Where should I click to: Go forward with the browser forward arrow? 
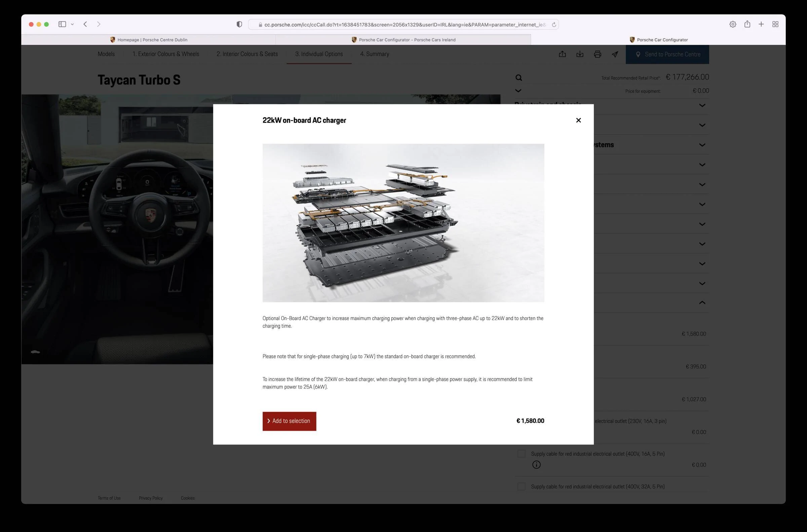99,24
